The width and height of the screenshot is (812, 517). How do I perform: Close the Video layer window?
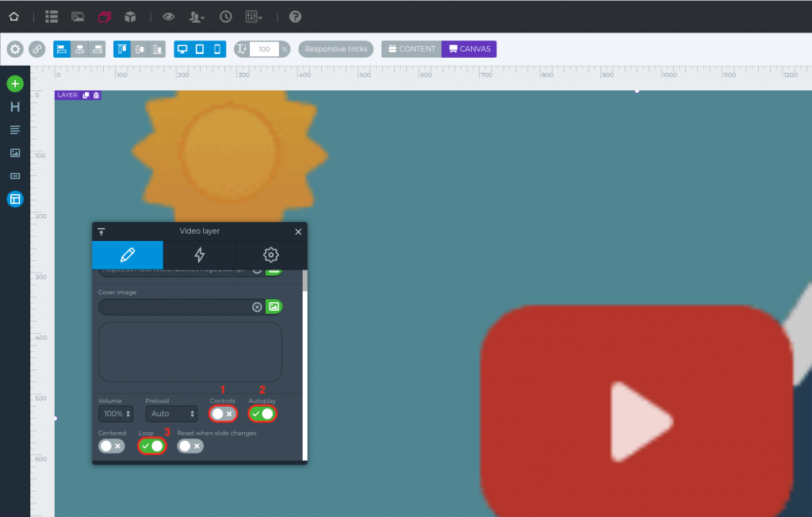point(298,232)
